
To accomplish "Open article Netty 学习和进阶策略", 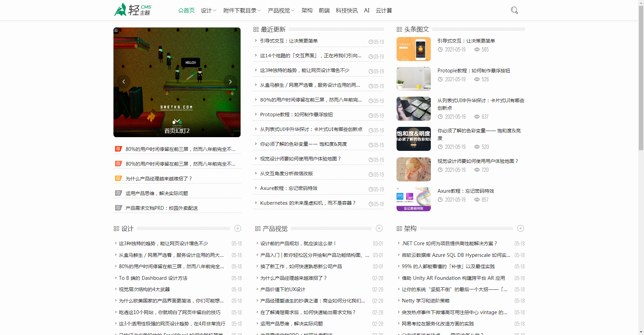I will coord(426,301).
